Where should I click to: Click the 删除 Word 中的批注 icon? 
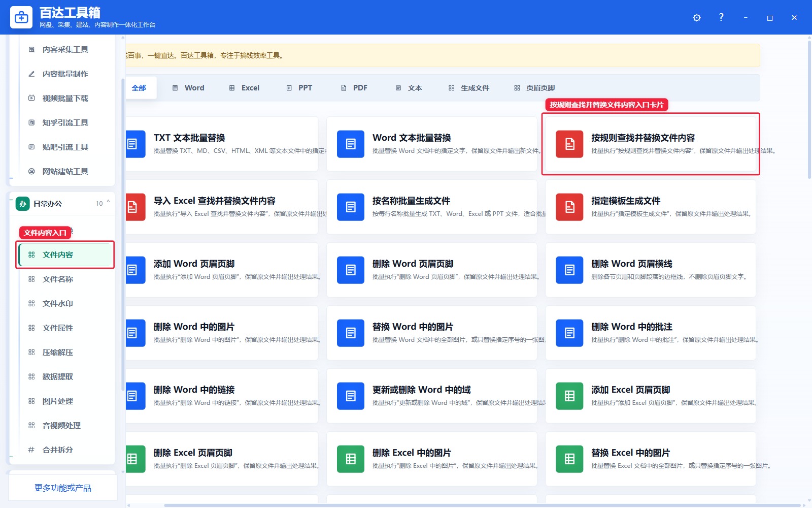[569, 333]
